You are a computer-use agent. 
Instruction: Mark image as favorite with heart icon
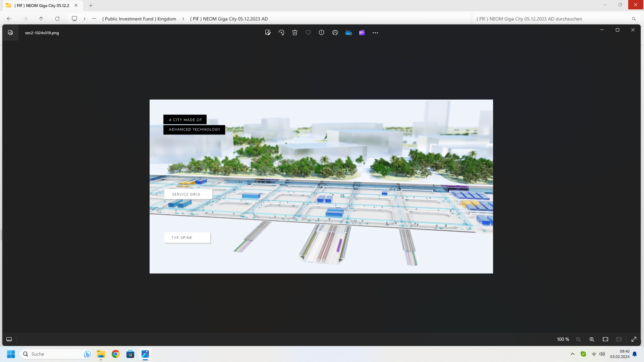(x=308, y=33)
